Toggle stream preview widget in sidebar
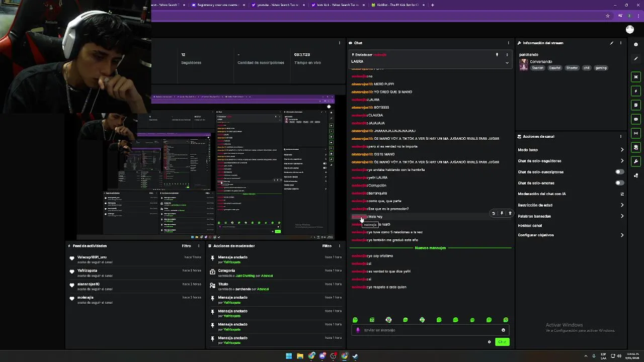The height and width of the screenshot is (362, 644). (636, 77)
